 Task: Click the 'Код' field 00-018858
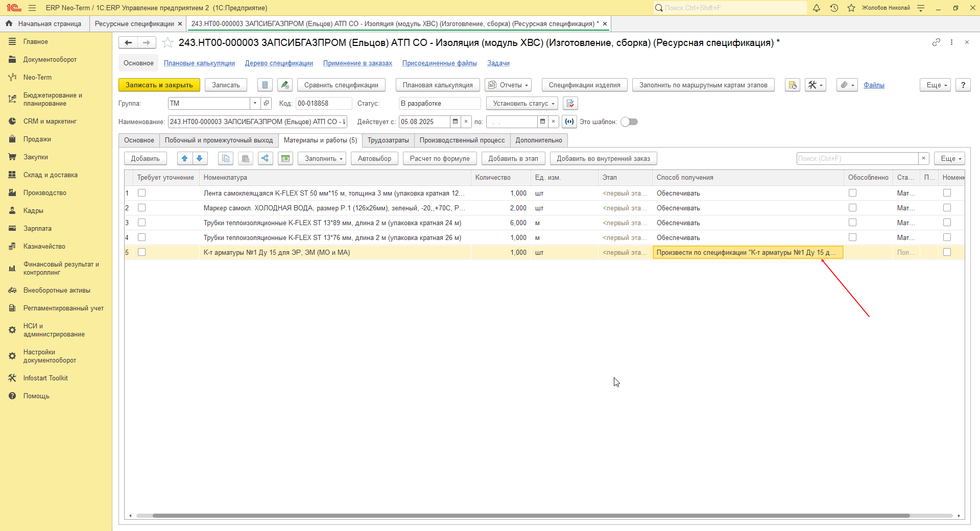(324, 103)
